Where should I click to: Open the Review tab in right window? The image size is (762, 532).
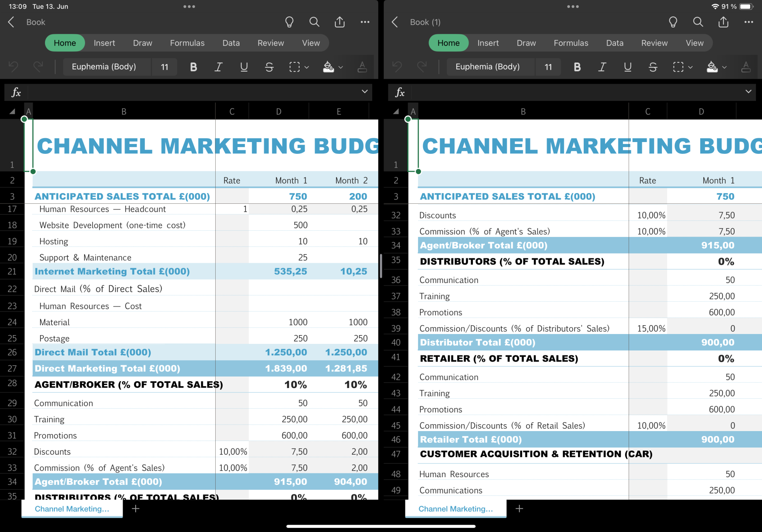pyautogui.click(x=654, y=43)
